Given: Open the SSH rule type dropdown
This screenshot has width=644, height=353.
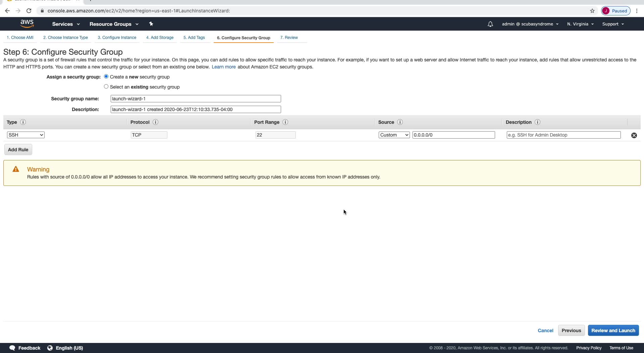Looking at the screenshot, I should click(x=26, y=135).
